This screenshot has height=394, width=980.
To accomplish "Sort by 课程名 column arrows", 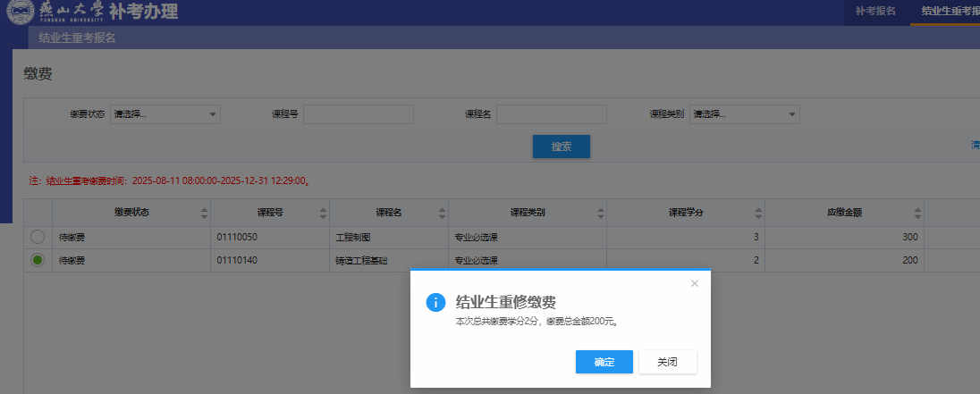I will tap(441, 214).
